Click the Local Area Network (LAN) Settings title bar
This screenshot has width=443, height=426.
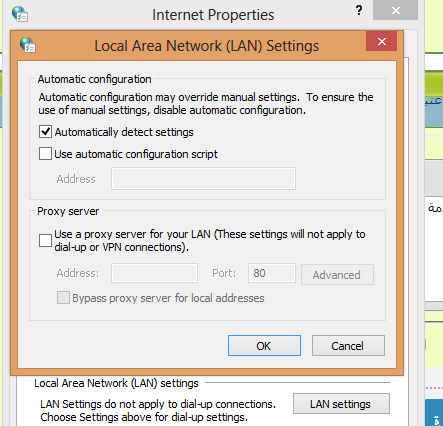point(207,46)
